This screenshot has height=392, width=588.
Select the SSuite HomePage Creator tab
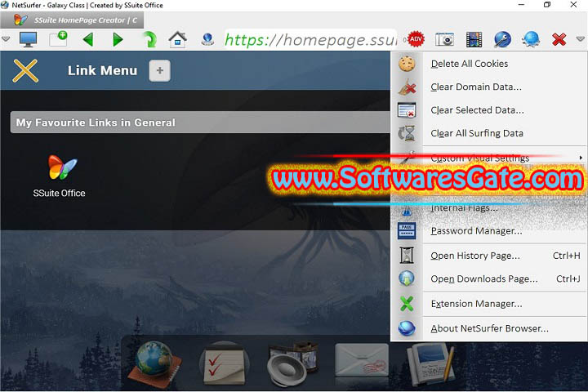click(72, 20)
